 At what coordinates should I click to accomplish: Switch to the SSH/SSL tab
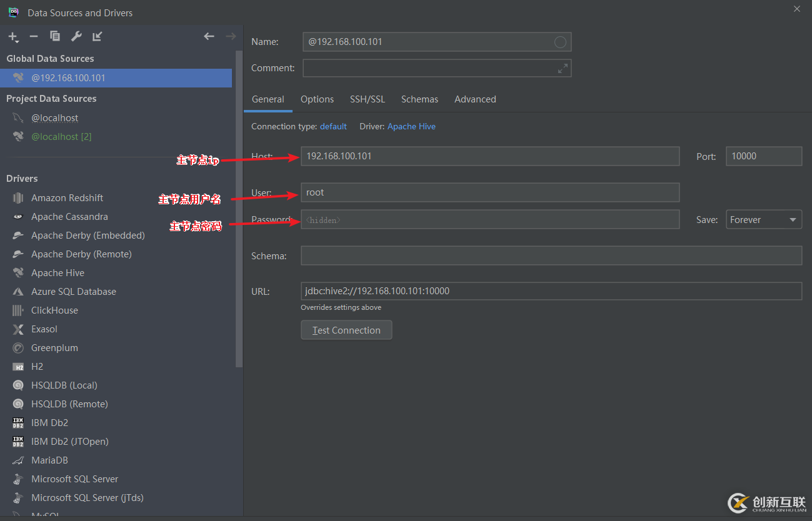click(368, 99)
